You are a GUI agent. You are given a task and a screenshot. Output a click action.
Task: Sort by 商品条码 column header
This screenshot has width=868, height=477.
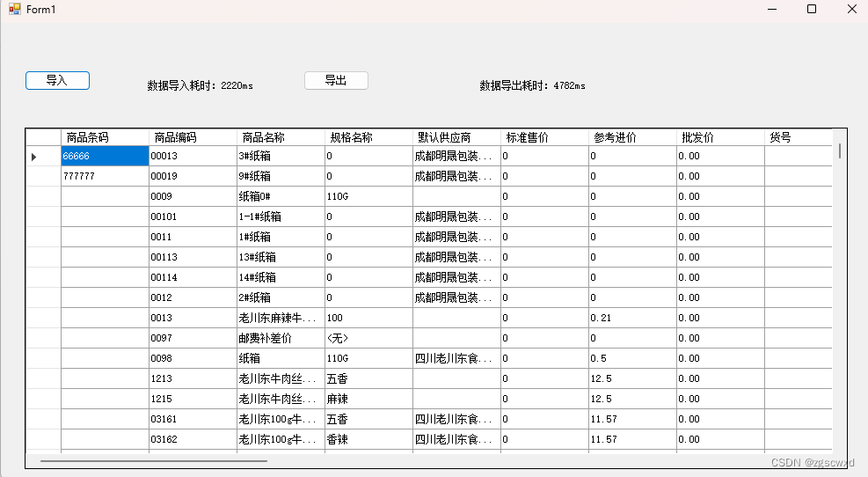pos(105,137)
